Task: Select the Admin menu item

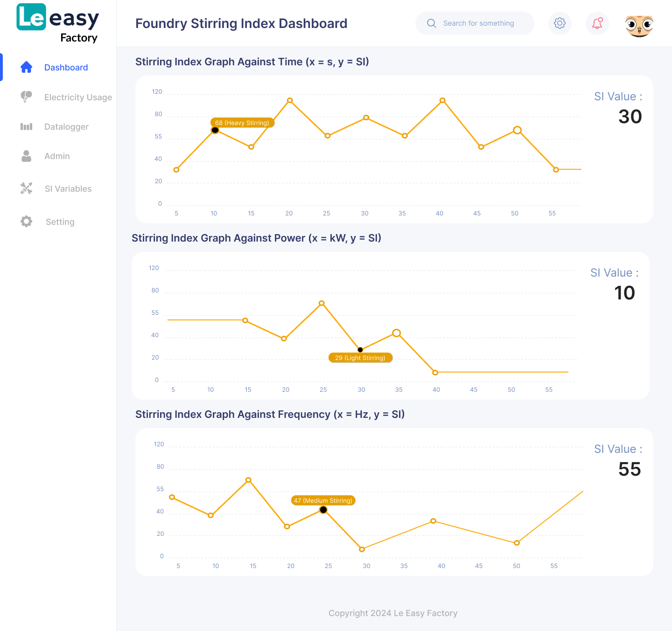Action: (x=57, y=156)
